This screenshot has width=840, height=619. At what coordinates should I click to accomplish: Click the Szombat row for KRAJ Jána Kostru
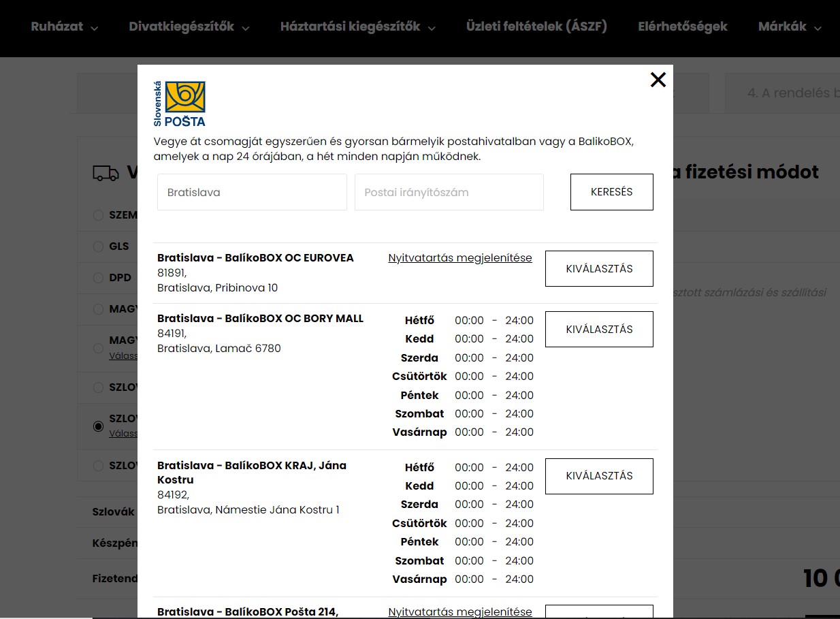tap(463, 560)
